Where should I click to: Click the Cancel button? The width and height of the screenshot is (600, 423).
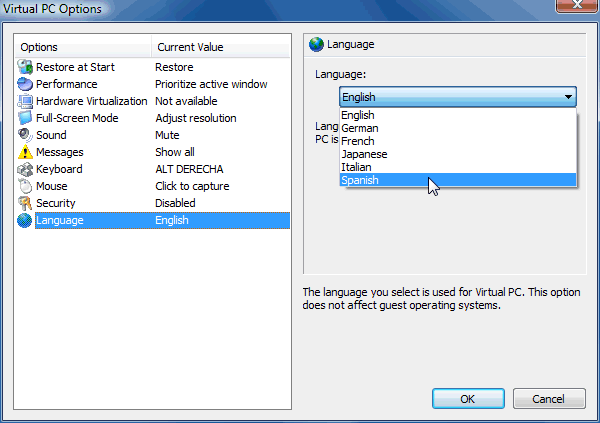tap(549, 399)
